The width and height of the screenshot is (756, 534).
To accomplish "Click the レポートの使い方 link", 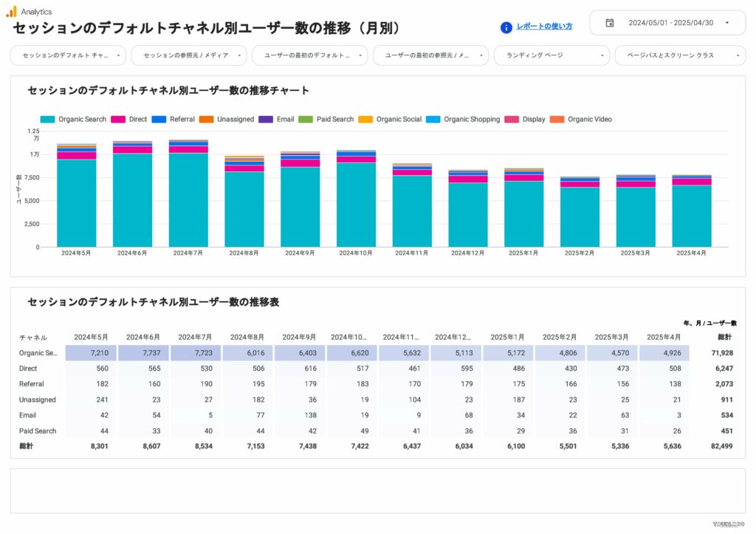I will (x=544, y=27).
